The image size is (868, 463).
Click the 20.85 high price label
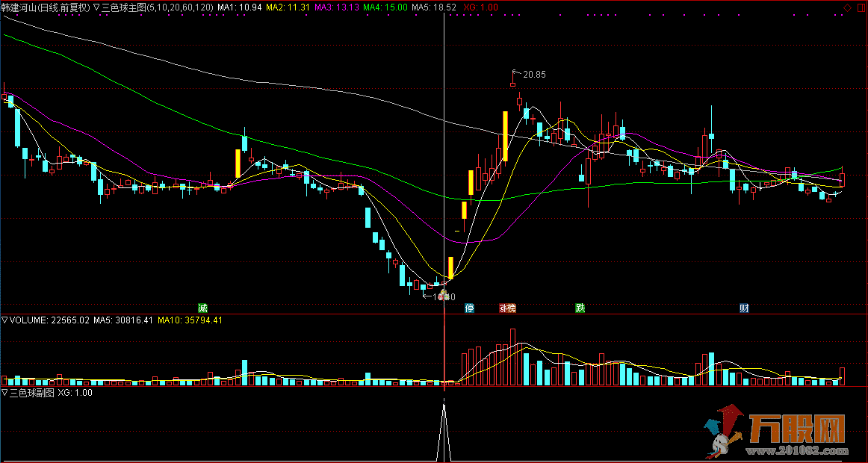(534, 75)
